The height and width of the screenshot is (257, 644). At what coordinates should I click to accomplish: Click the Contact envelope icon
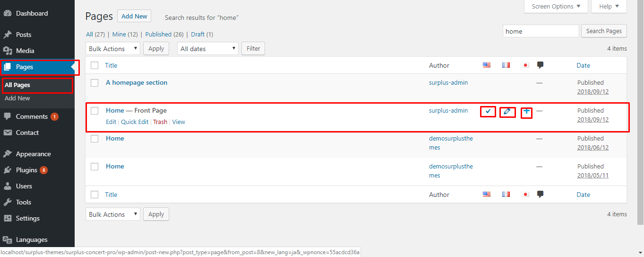tap(8, 133)
